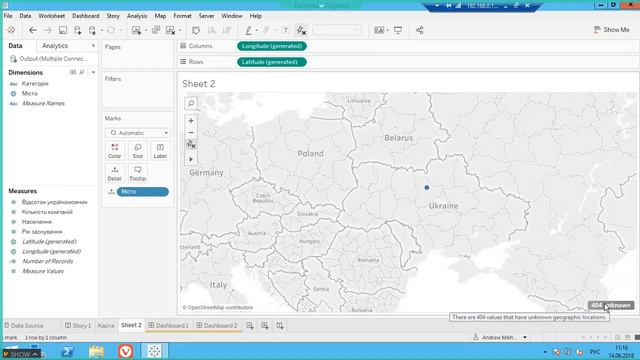Select the Місто pill on Marks card
640x360 pixels.
143,192
